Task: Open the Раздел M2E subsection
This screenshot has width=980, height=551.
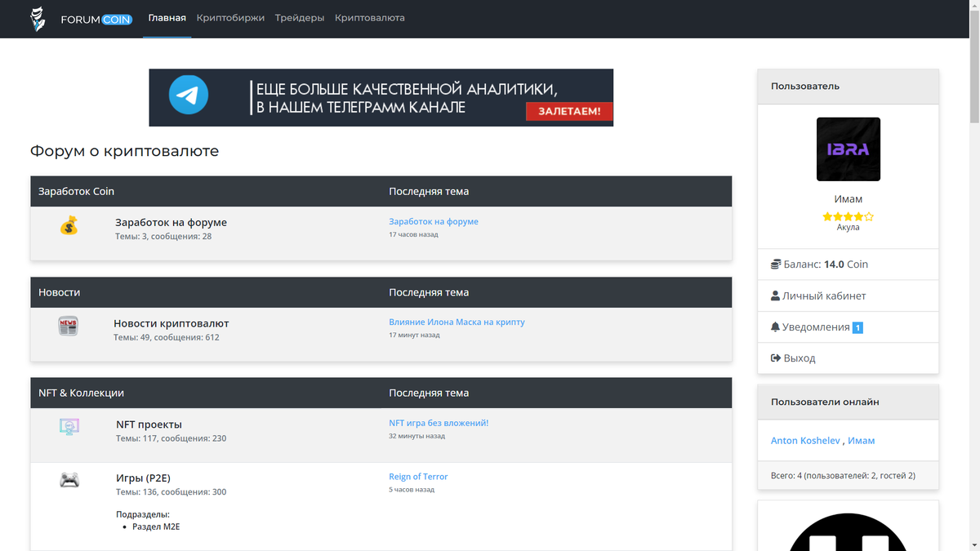Action: (156, 527)
